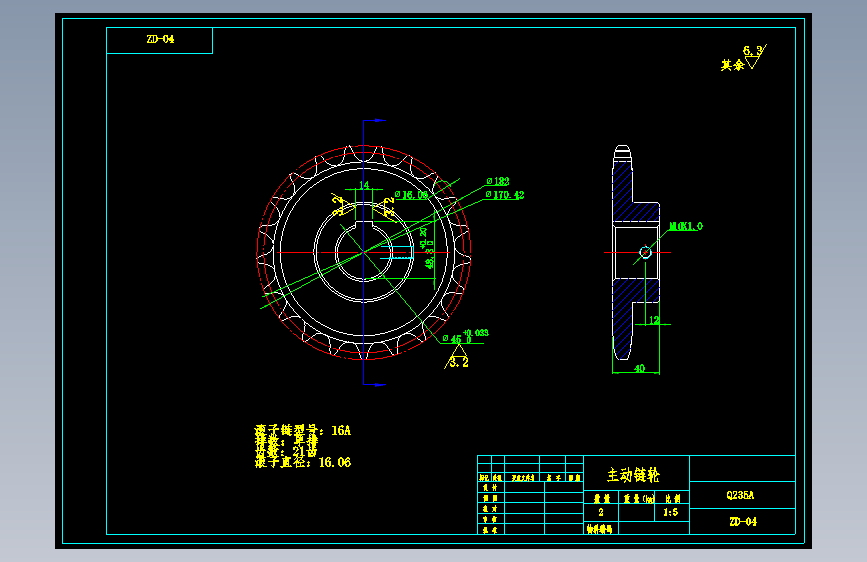Select the 比例 header cell
867x562 pixels.
pyautogui.click(x=672, y=498)
